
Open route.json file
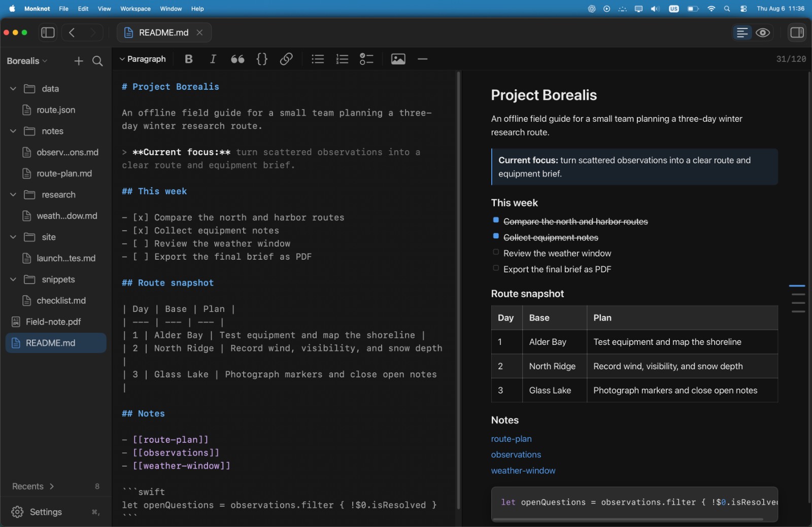pyautogui.click(x=56, y=110)
